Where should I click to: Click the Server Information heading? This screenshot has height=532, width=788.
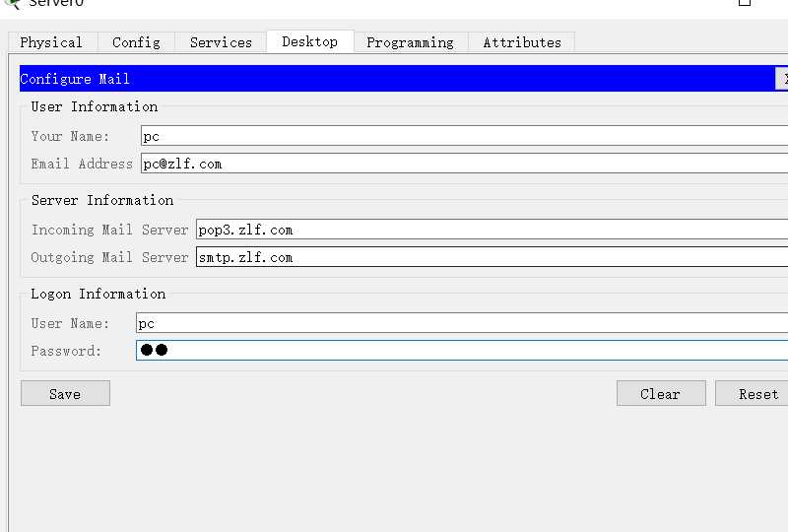(102, 200)
